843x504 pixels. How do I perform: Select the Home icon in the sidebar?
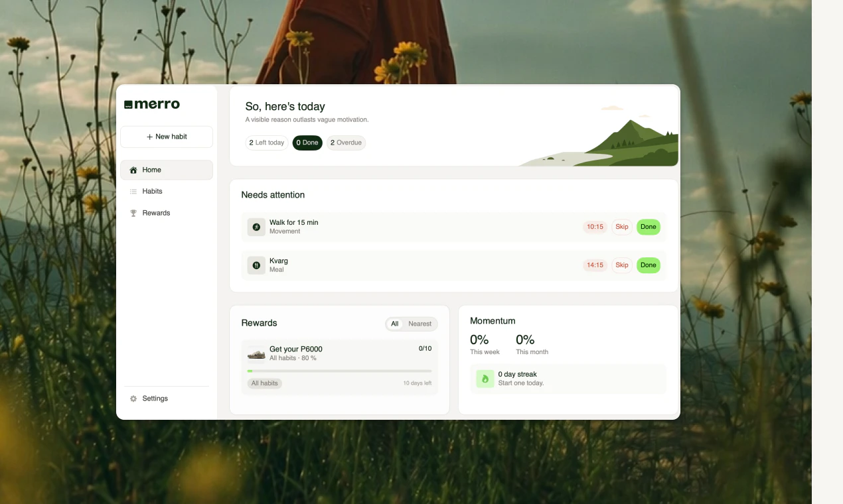click(x=134, y=170)
